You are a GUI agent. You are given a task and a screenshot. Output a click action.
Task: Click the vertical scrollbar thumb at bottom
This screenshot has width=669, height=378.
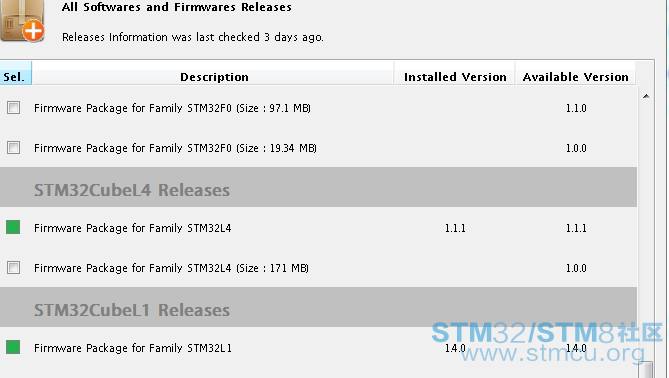click(x=648, y=369)
